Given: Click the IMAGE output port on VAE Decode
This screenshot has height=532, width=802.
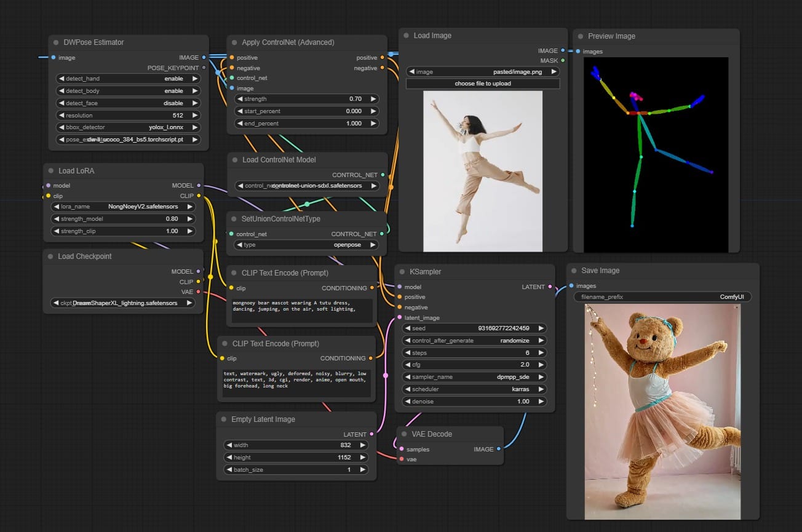Looking at the screenshot, I should pos(499,449).
